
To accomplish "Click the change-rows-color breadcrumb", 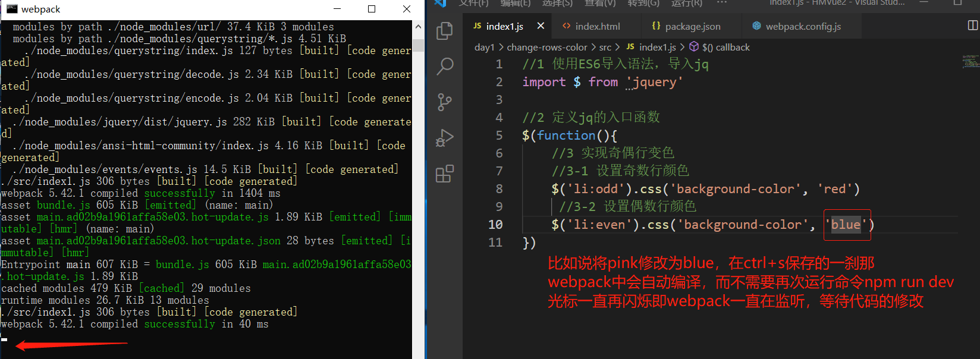I will click(547, 47).
